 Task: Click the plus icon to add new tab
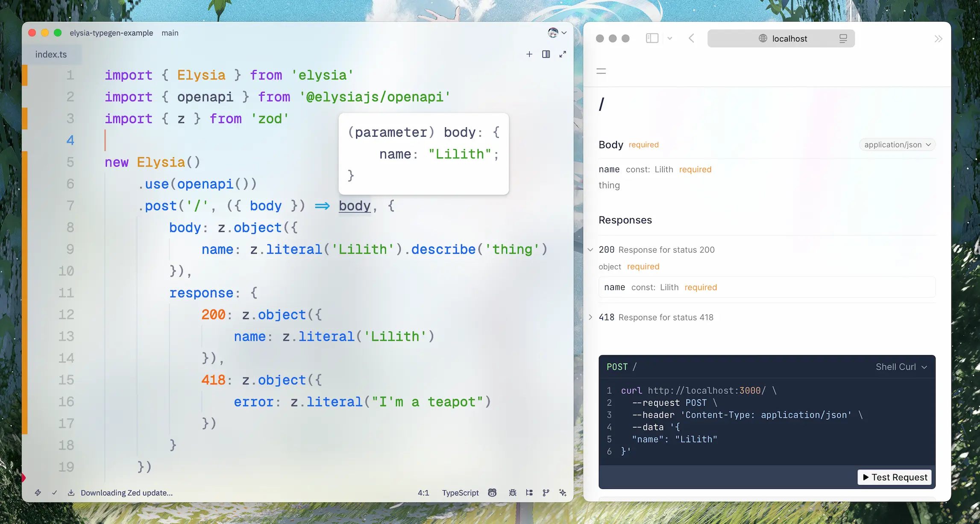point(529,54)
